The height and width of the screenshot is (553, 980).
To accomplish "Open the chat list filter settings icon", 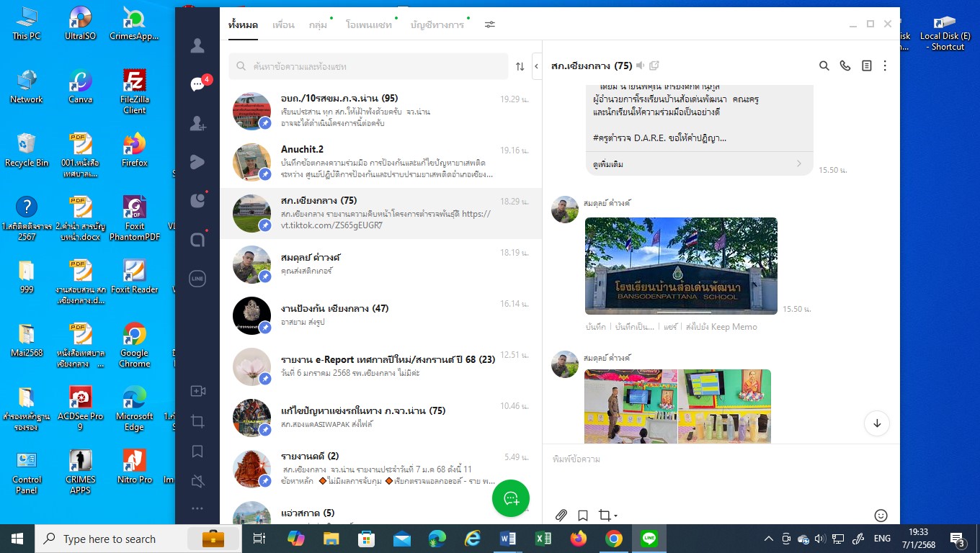I will click(490, 24).
